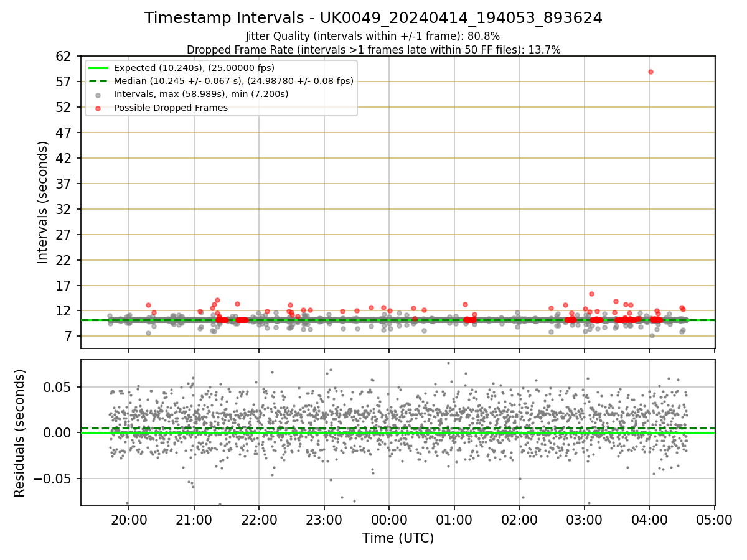Screen dimensions: 747x560
Task: Click the Median (10.245 +/- 0.067 s) legend entry
Action: click(233, 81)
